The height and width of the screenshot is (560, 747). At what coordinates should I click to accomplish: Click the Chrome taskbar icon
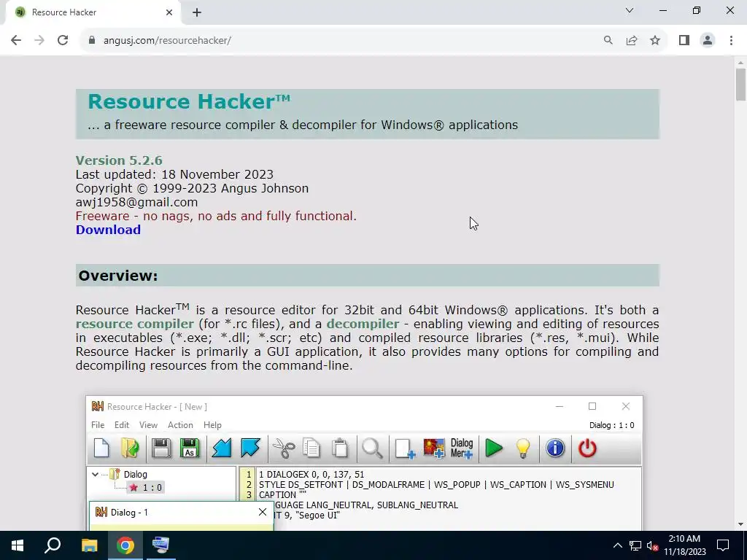click(125, 545)
